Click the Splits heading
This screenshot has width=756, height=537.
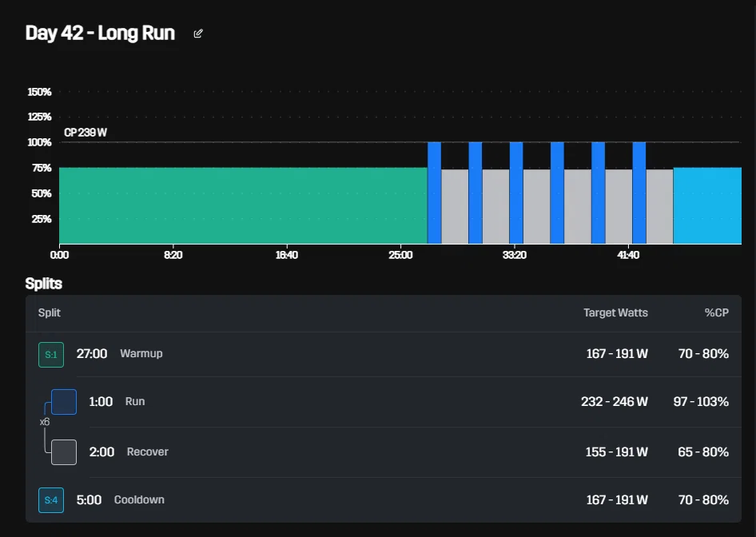(43, 284)
